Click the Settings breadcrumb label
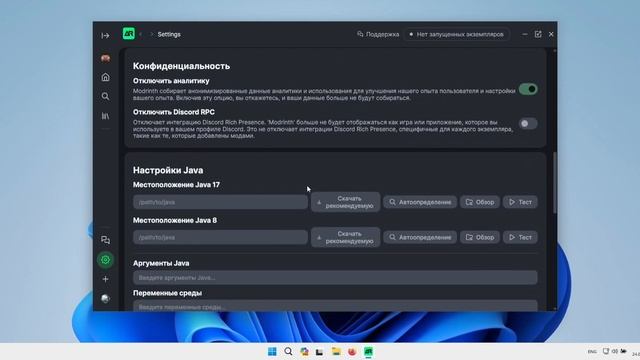 pyautogui.click(x=169, y=34)
